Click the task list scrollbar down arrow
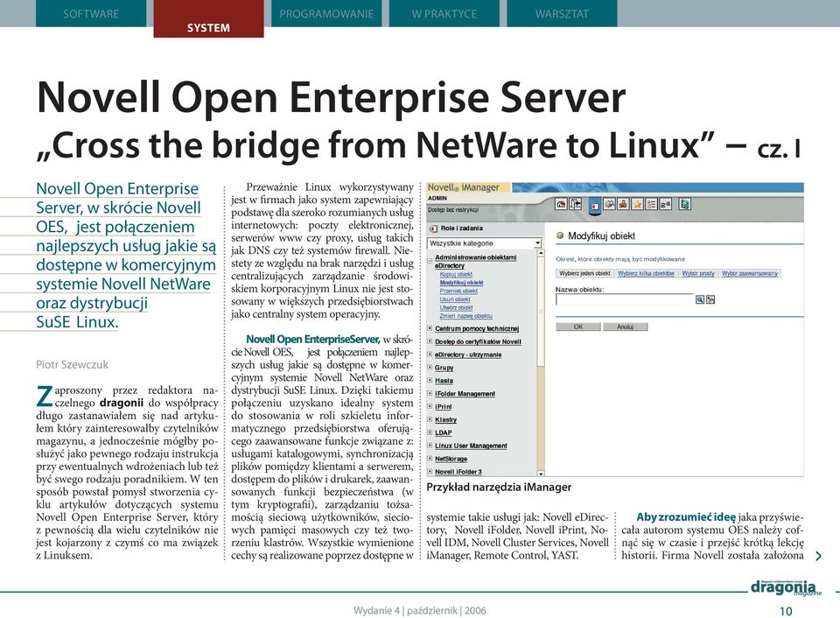 541,474
